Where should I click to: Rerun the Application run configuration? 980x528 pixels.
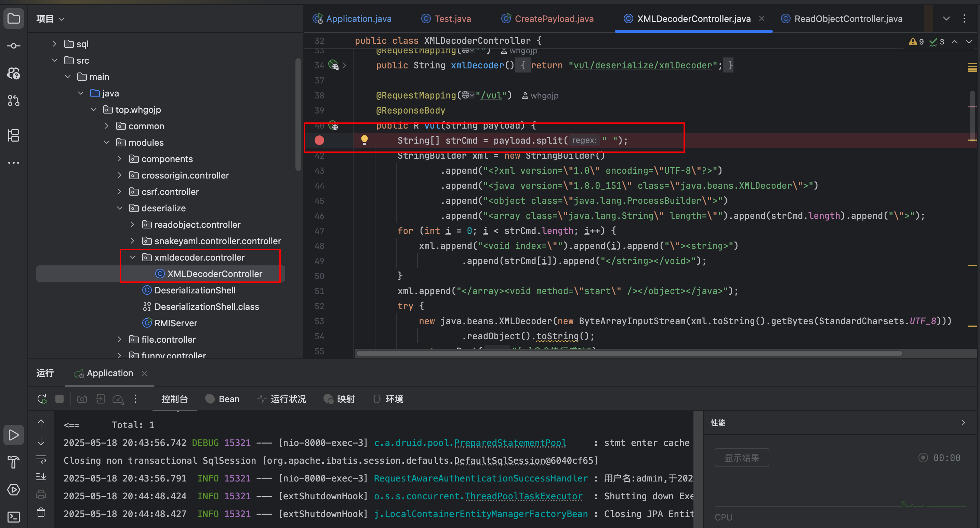click(x=42, y=399)
